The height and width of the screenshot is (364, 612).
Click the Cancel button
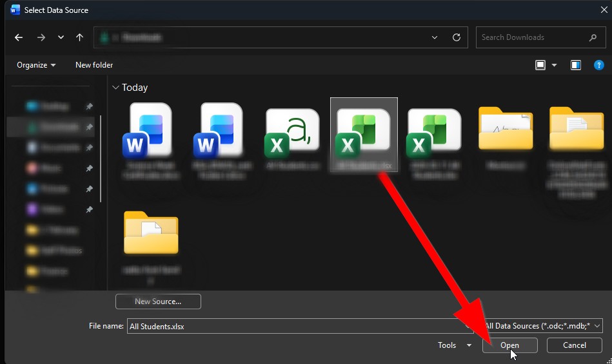[x=574, y=345]
